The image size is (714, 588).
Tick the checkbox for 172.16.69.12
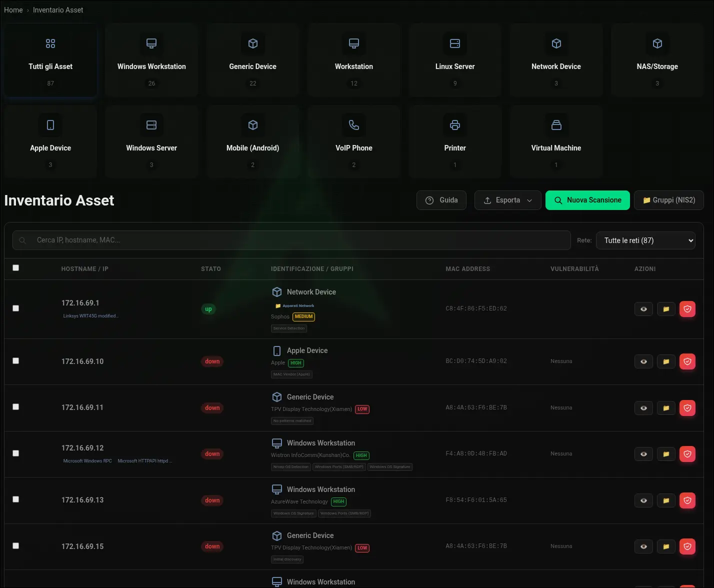16,453
